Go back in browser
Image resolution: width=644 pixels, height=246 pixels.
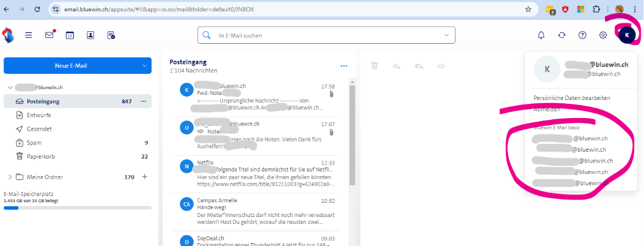(x=7, y=9)
